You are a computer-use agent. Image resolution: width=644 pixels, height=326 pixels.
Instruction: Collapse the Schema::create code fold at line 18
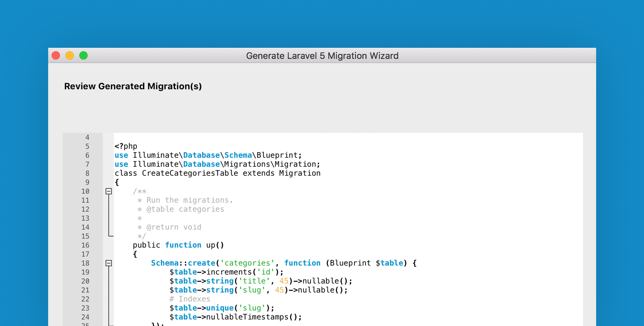(x=108, y=263)
